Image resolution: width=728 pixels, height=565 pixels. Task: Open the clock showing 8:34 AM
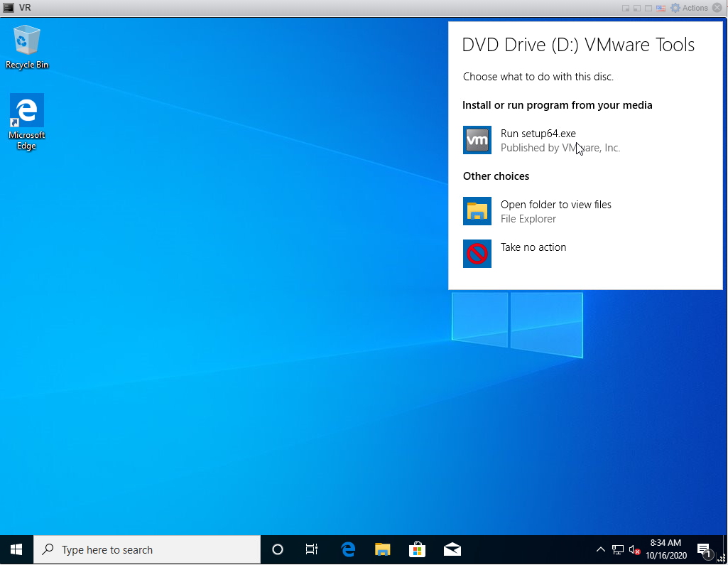pos(665,549)
